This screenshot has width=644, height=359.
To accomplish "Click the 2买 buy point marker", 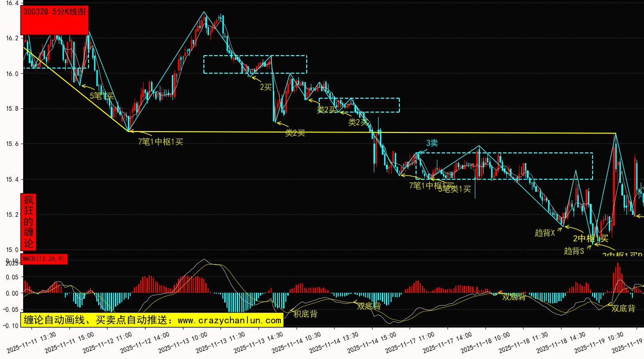I will (265, 87).
